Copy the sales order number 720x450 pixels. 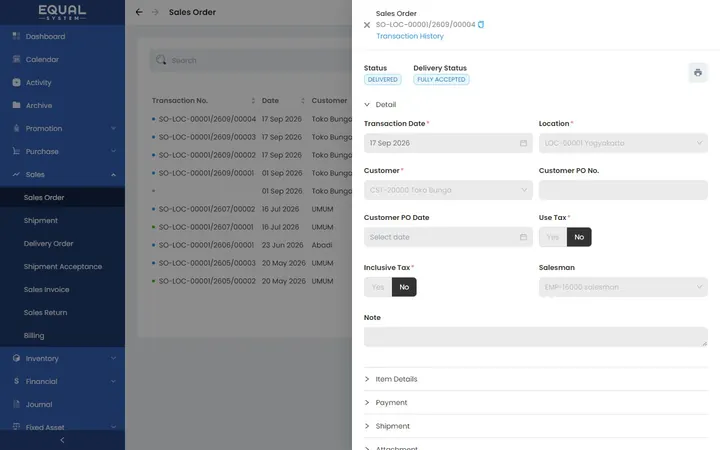pyautogui.click(x=481, y=24)
